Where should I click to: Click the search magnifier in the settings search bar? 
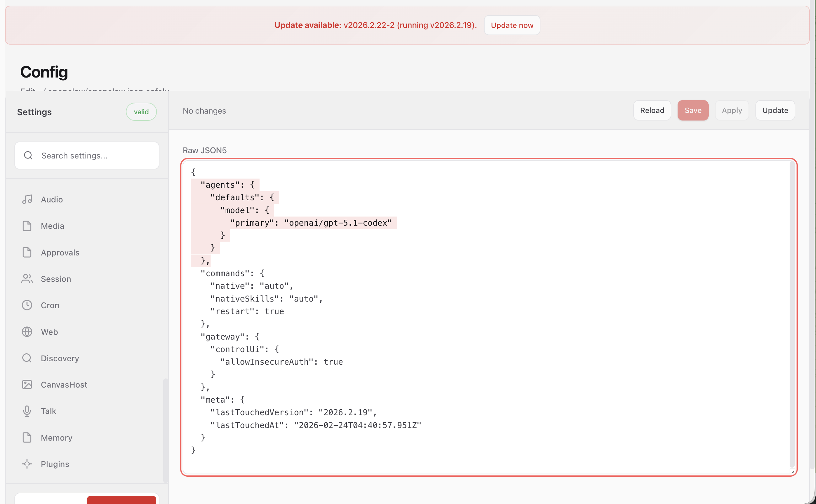pyautogui.click(x=28, y=155)
